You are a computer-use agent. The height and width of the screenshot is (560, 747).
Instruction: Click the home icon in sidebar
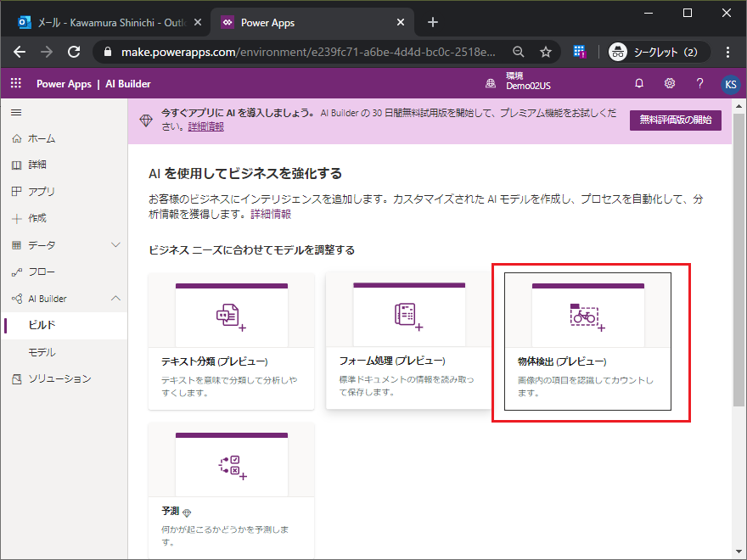coord(17,138)
